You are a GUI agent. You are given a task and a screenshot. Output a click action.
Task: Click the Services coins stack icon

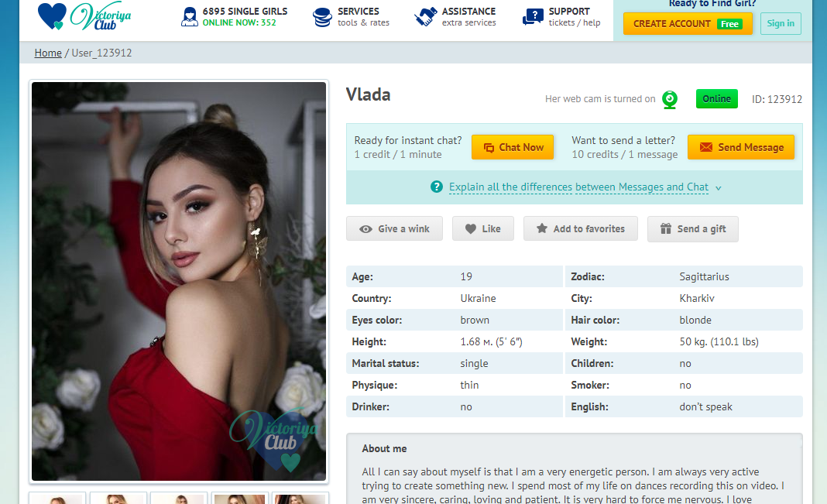(322, 17)
